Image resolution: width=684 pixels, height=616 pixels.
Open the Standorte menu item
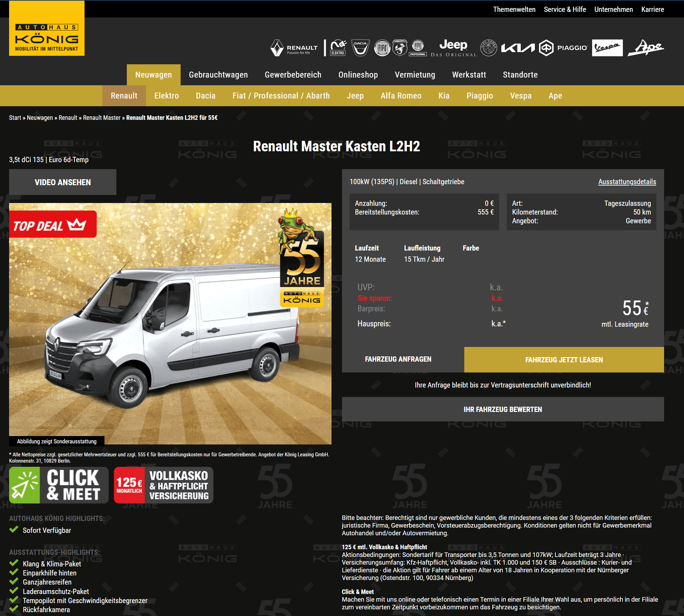coord(521,75)
